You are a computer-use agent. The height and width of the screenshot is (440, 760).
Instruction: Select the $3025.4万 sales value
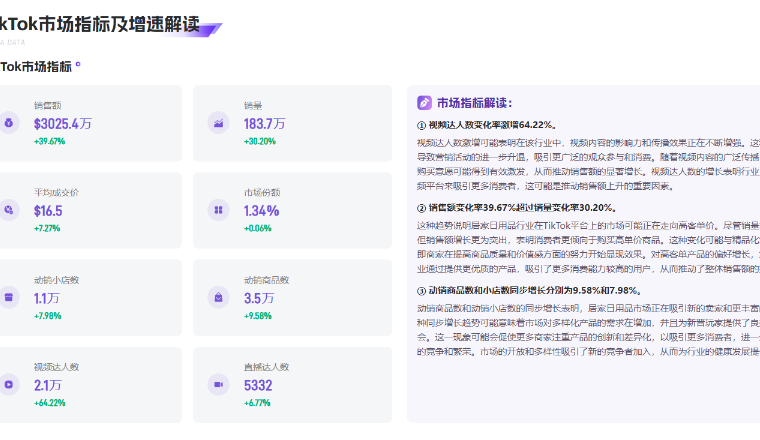click(x=63, y=124)
